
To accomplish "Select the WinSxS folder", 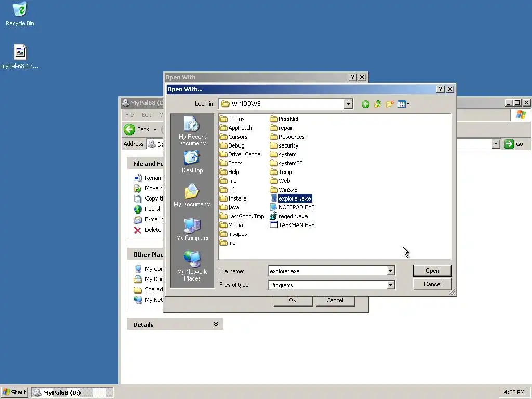I will [x=284, y=190].
